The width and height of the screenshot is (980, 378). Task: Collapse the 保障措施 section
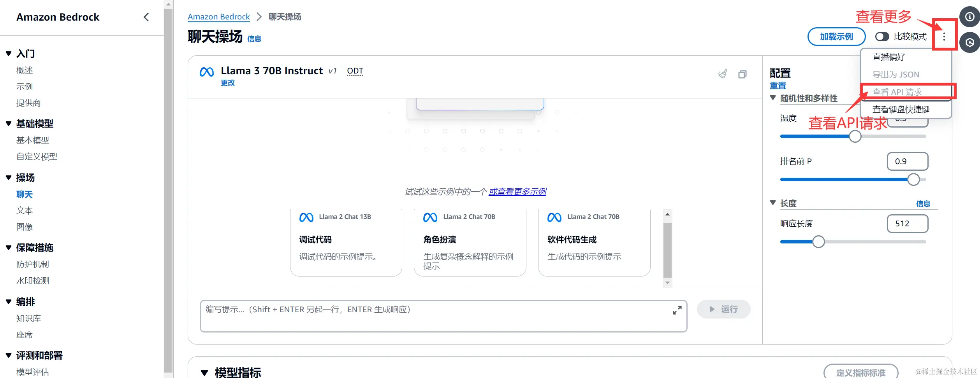(x=9, y=248)
